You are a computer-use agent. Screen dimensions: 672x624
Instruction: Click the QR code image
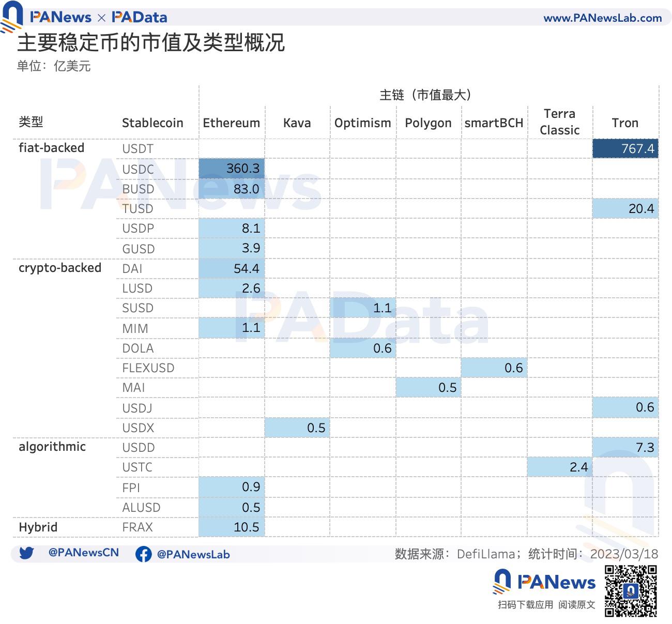click(x=631, y=591)
